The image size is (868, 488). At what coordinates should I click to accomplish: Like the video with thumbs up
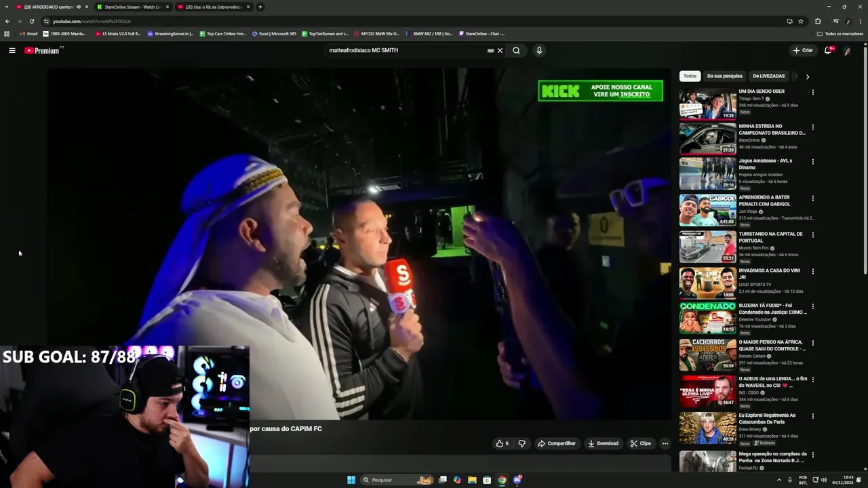(x=502, y=443)
